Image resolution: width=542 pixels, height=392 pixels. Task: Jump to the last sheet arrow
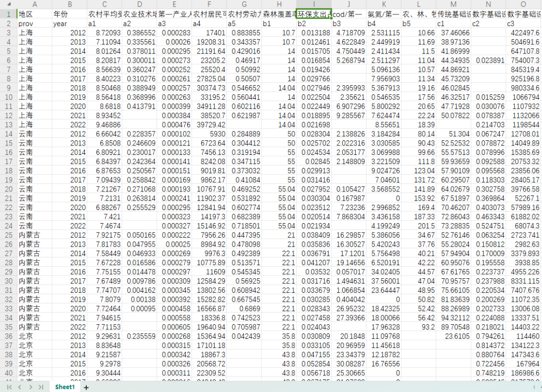point(41,387)
